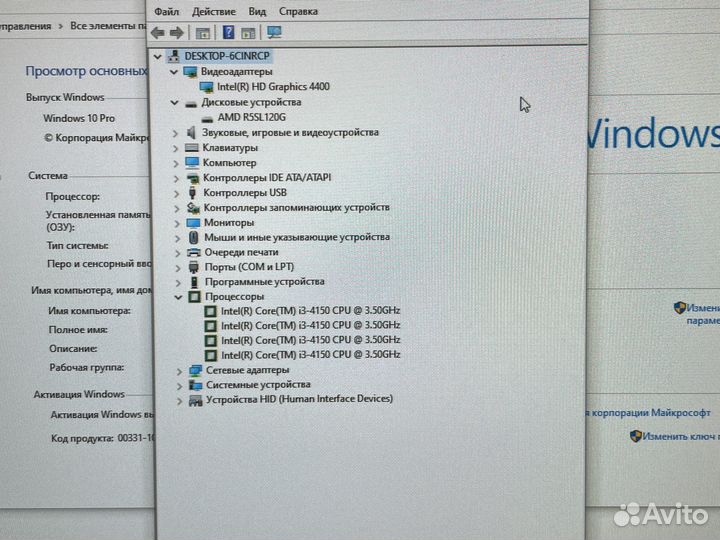Click the Устройства HID device icon
720x540 pixels.
(x=195, y=400)
